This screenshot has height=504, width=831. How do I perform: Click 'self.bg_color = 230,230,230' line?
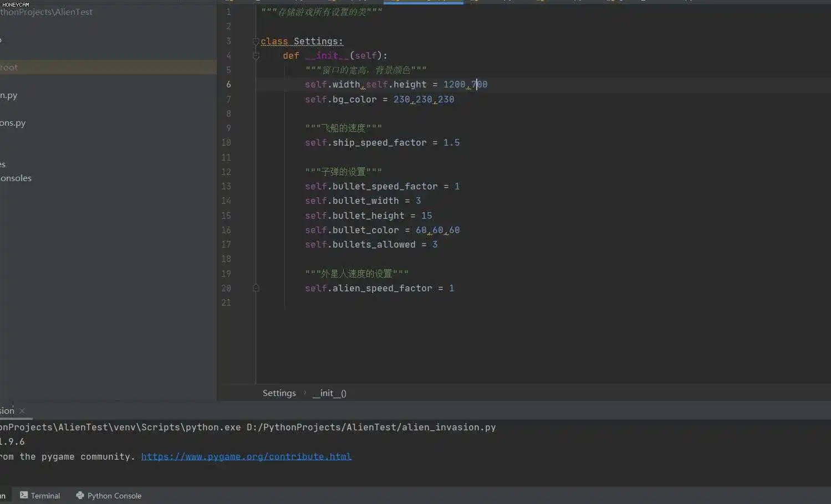pyautogui.click(x=379, y=100)
